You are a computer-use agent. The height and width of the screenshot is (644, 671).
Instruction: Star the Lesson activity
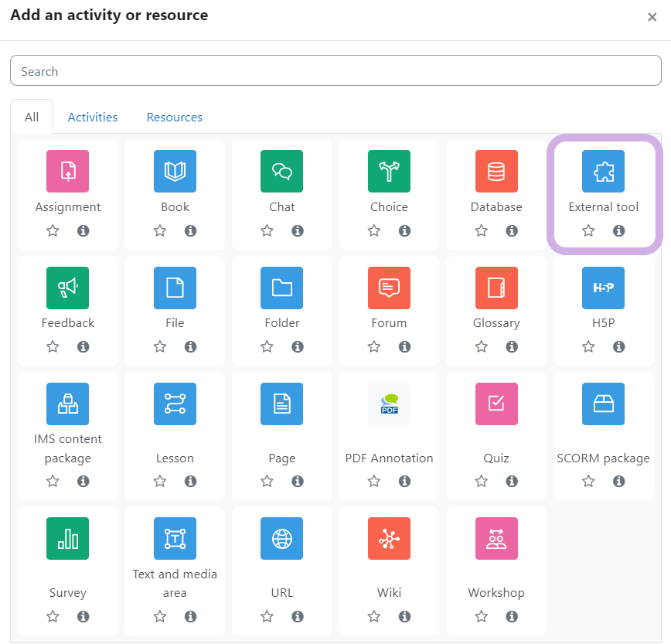point(160,481)
